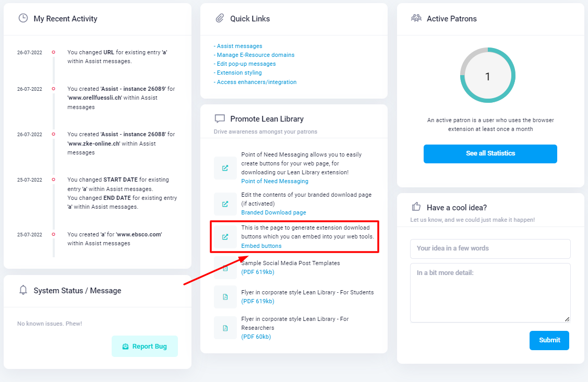Open Manage E-Resource domains
The width and height of the screenshot is (588, 382).
click(x=257, y=54)
